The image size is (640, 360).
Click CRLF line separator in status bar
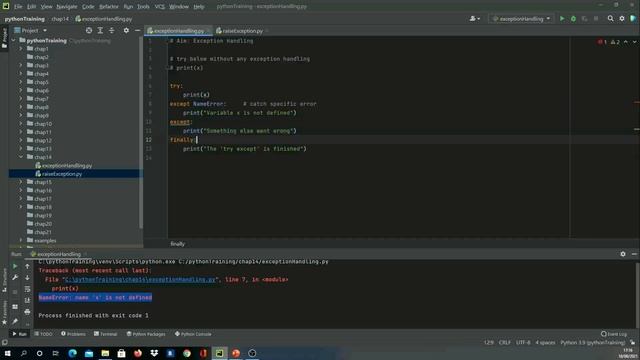(x=504, y=342)
